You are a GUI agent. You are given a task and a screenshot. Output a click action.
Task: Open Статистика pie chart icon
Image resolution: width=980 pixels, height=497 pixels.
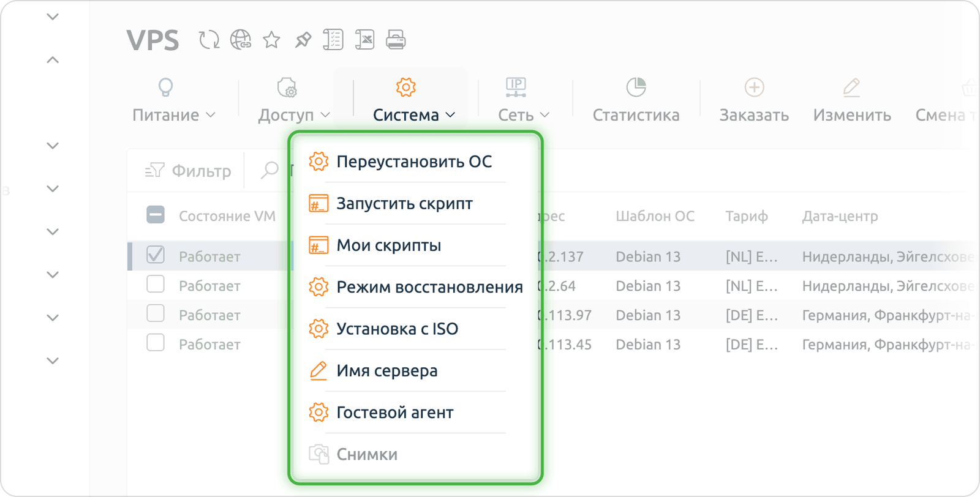coord(636,87)
